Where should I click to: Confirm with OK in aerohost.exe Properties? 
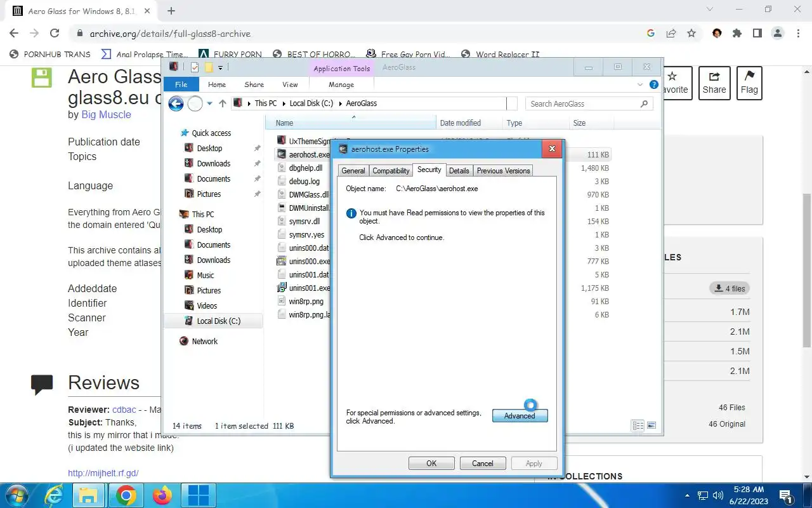tap(431, 463)
